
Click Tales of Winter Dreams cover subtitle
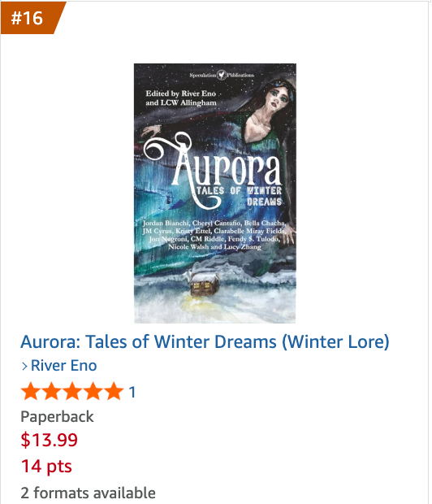(x=239, y=196)
